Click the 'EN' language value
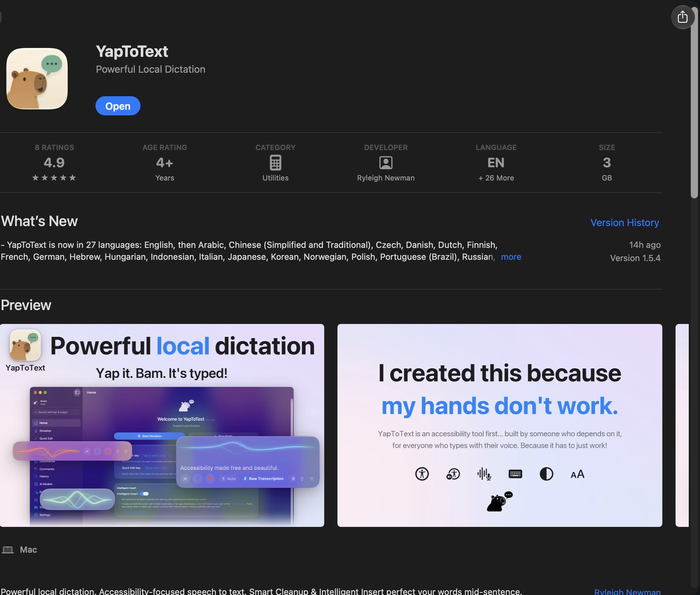Viewport: 700px width, 595px height. point(496,163)
